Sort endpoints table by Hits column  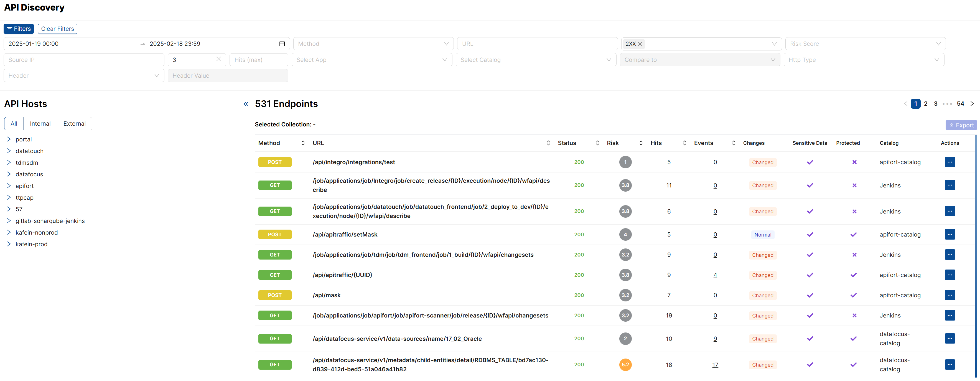pyautogui.click(x=684, y=143)
